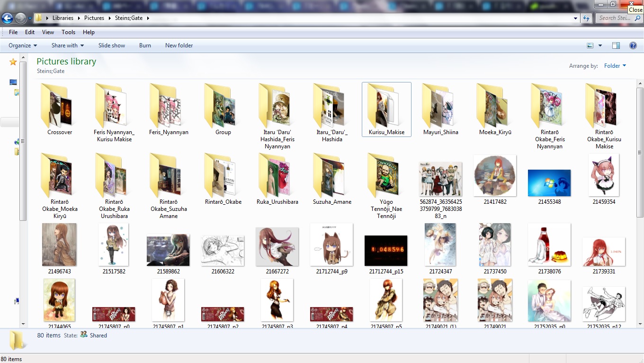Refresh the Steins;Gate folder view
This screenshot has width=644, height=363.
(586, 18)
